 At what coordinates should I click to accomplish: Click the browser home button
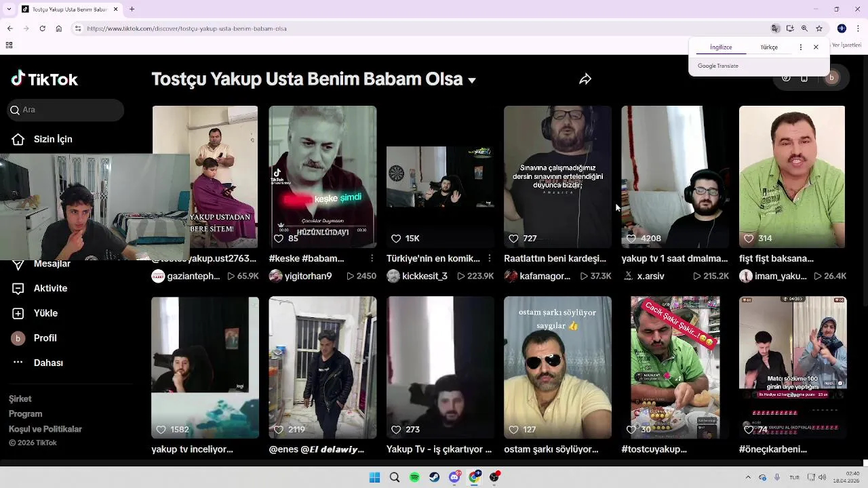pos(58,28)
